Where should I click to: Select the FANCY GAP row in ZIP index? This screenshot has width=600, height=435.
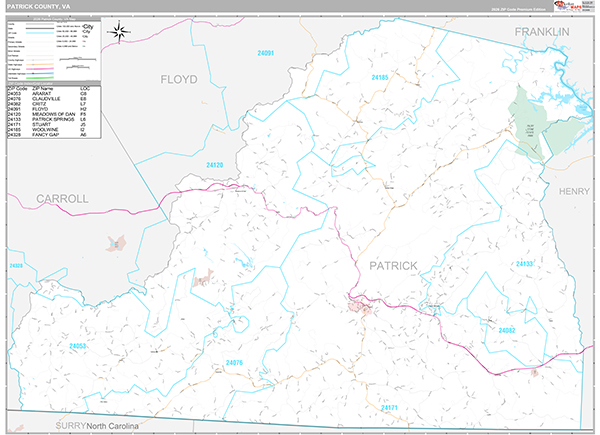(54, 135)
